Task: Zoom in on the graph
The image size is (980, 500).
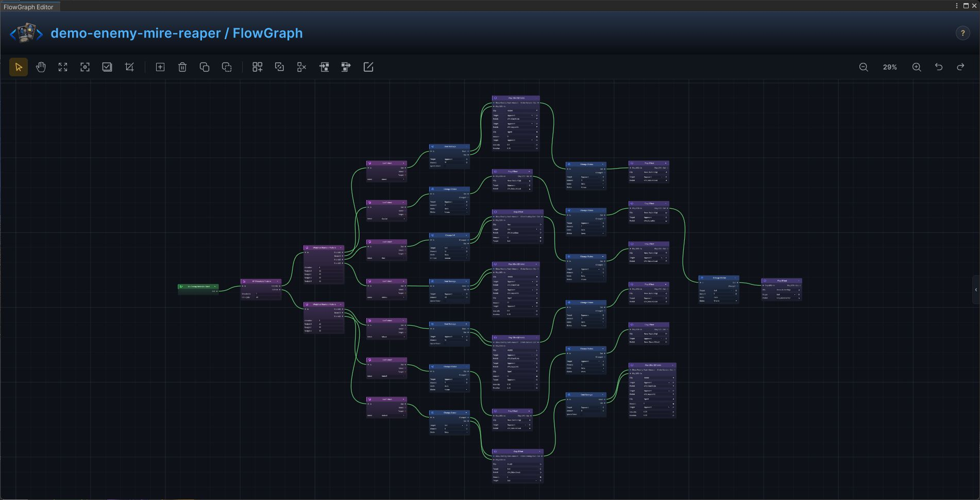Action: [x=917, y=67]
